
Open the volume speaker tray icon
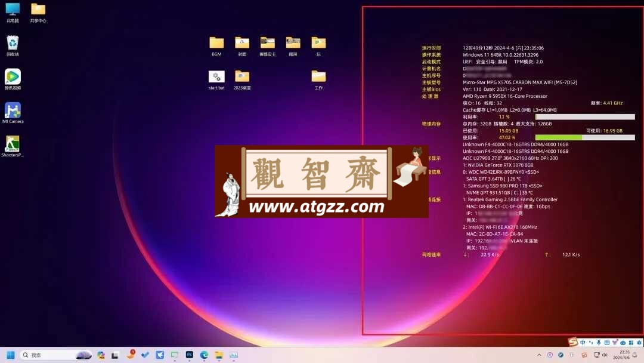click(x=605, y=355)
